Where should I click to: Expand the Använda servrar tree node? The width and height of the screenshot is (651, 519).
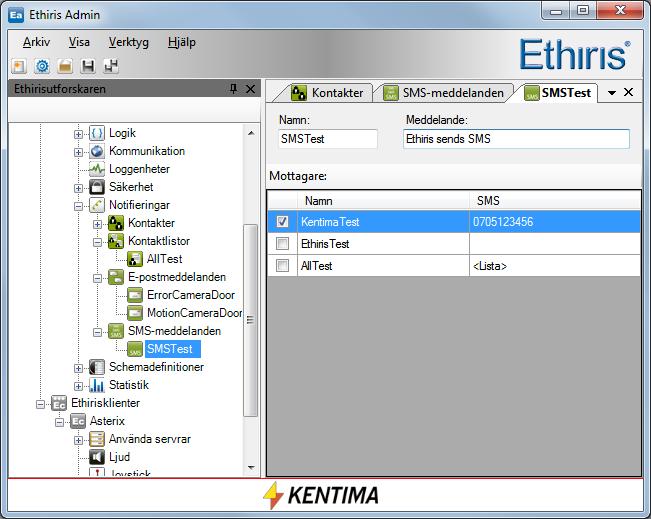78,440
